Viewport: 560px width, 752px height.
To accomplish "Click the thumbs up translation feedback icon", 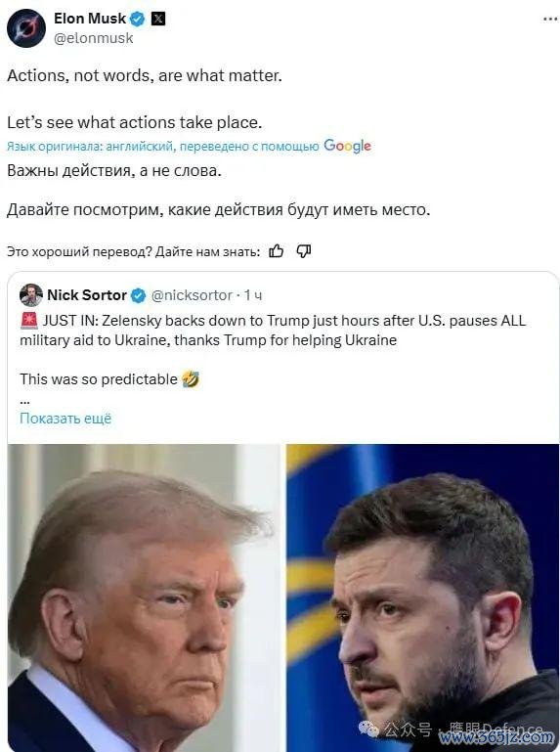I will tap(277, 250).
